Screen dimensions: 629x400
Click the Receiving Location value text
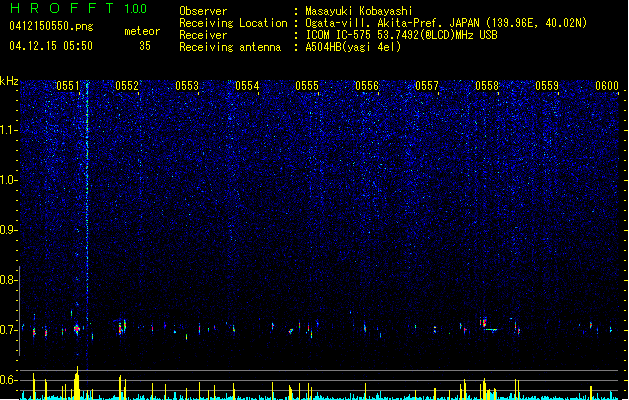(x=446, y=23)
